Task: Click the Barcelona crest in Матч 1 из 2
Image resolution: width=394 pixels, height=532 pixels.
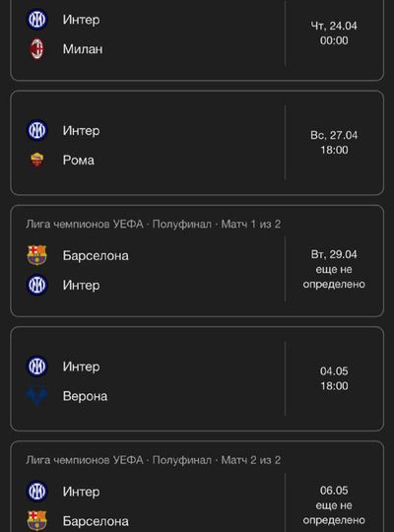Action: (x=36, y=255)
